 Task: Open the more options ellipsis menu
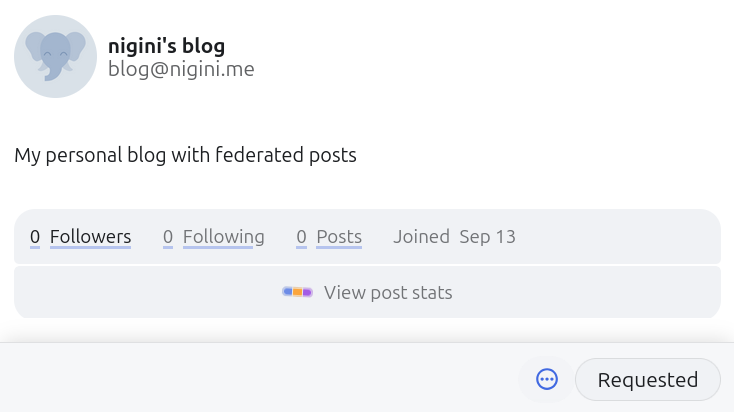pyautogui.click(x=546, y=379)
